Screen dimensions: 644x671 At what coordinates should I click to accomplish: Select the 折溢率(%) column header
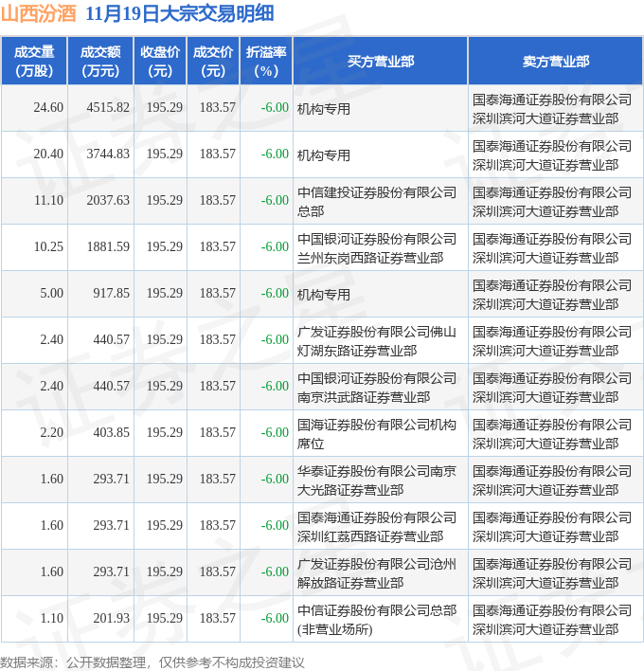266,62
